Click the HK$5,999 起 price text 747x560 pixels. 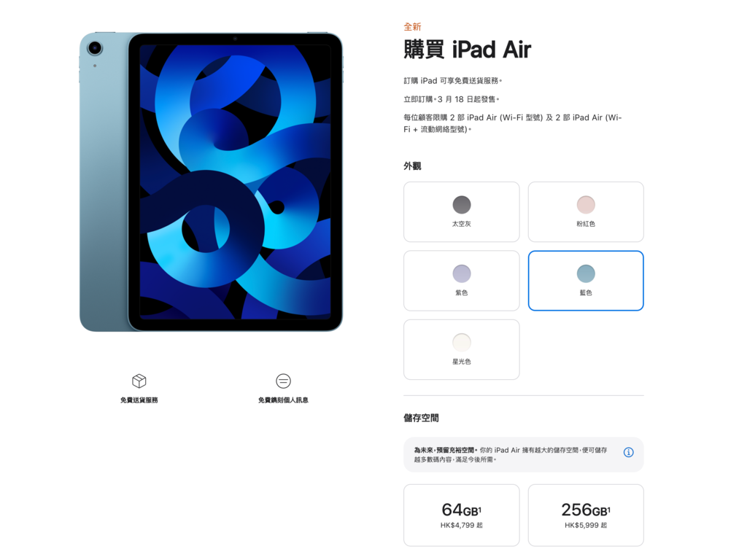[586, 525]
